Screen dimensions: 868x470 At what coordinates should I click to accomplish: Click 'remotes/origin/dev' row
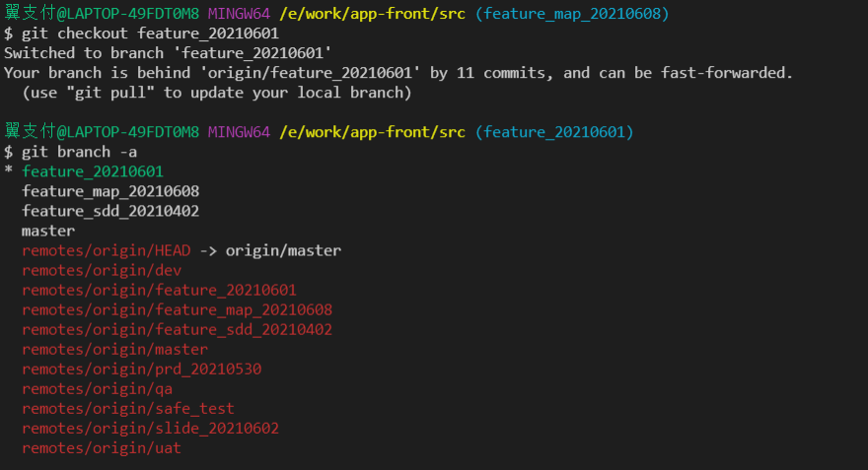pyautogui.click(x=102, y=270)
